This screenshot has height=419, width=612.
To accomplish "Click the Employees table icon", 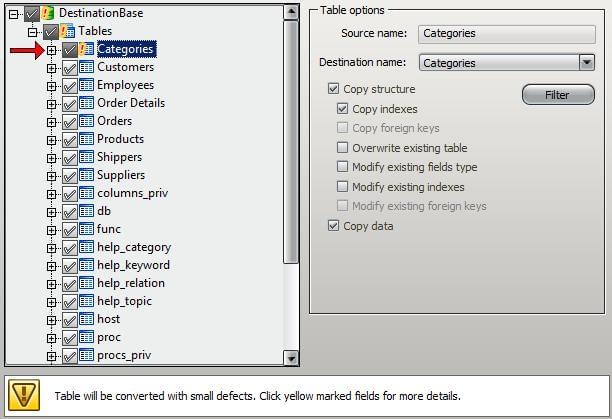I will 86,85.
